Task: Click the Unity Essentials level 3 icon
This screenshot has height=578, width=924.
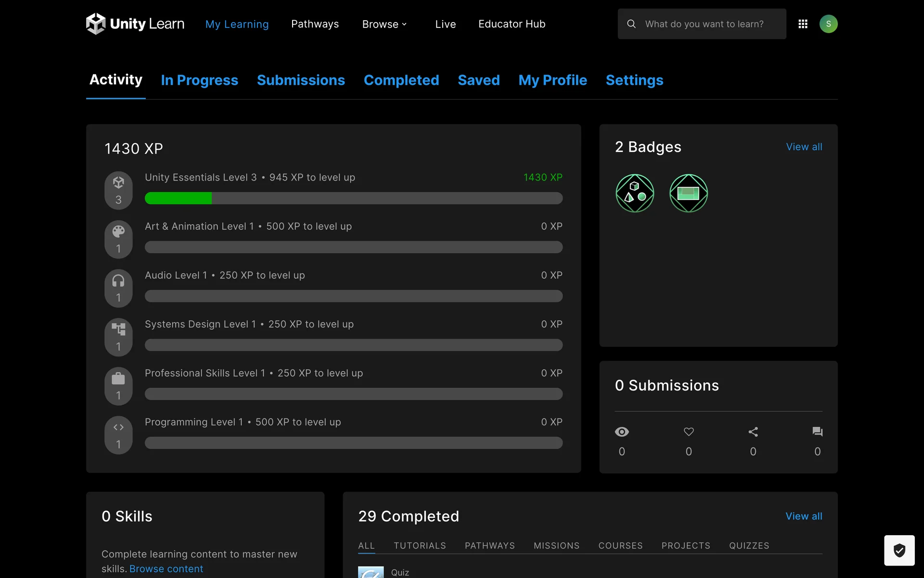Action: pyautogui.click(x=118, y=190)
